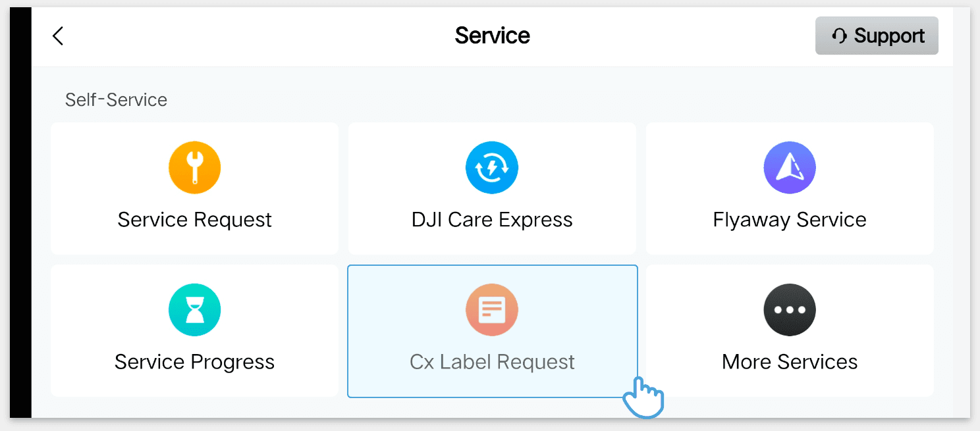Click the Service Request card

coord(194,188)
